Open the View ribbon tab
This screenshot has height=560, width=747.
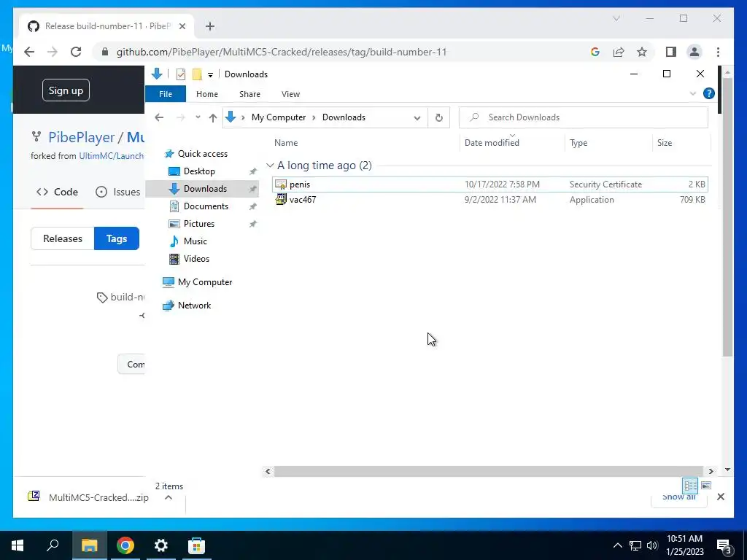click(290, 94)
